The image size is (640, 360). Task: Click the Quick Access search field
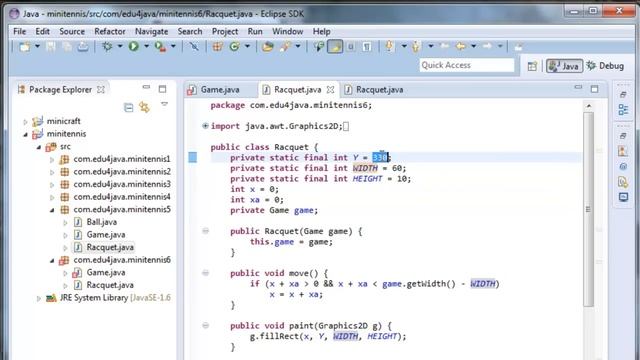(467, 65)
